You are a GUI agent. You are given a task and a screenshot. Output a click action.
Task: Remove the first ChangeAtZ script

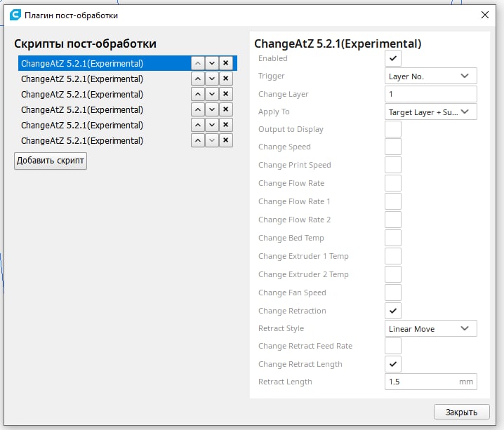pyautogui.click(x=225, y=63)
